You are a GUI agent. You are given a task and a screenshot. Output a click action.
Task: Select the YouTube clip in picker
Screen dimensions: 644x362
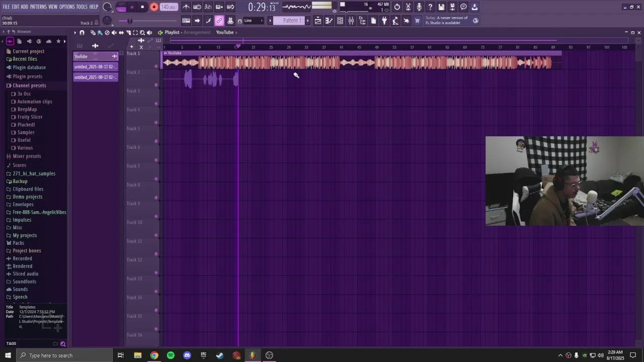(x=96, y=56)
